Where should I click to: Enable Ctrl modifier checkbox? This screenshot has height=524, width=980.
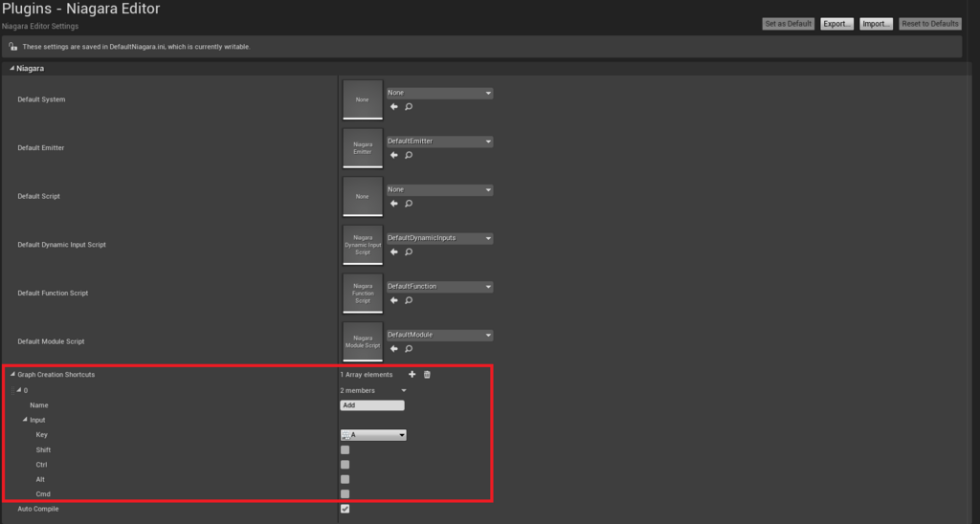tap(345, 465)
